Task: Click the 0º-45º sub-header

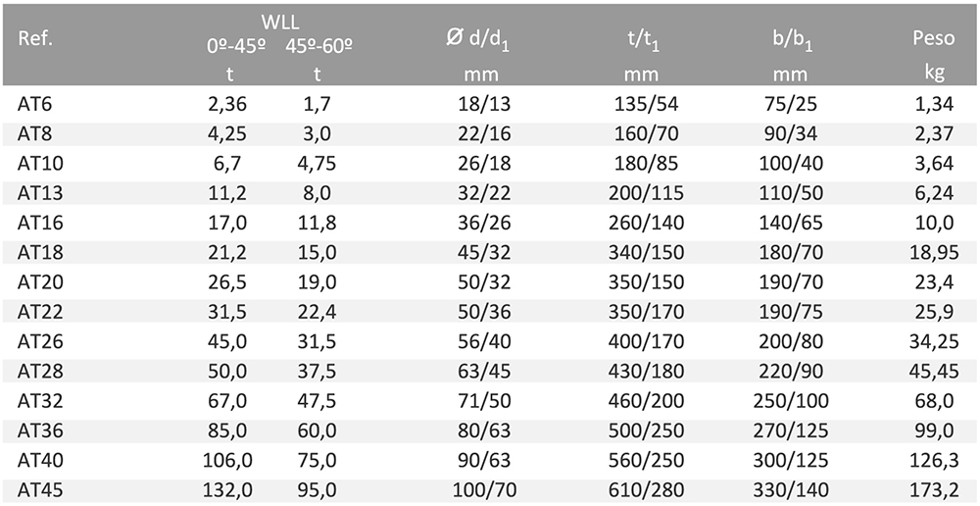Action: 237,46
